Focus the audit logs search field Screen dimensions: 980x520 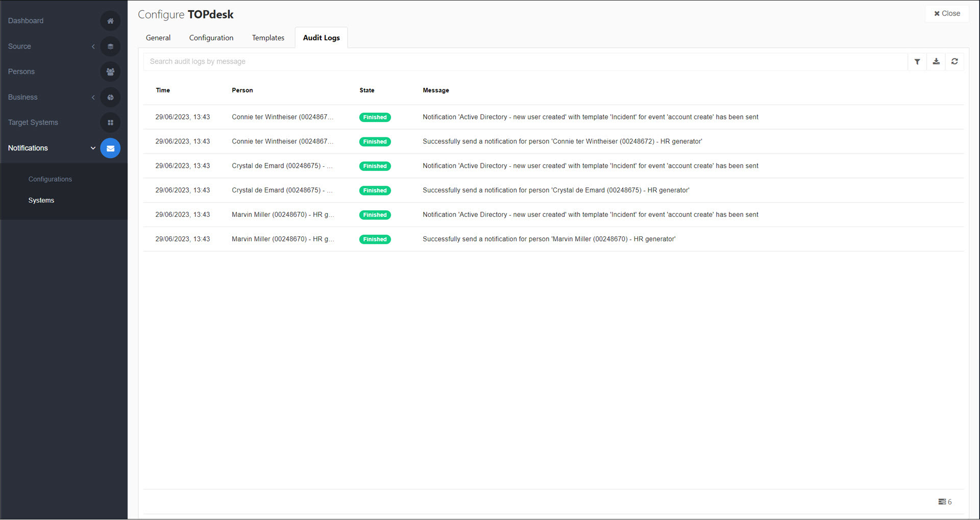[525, 62]
